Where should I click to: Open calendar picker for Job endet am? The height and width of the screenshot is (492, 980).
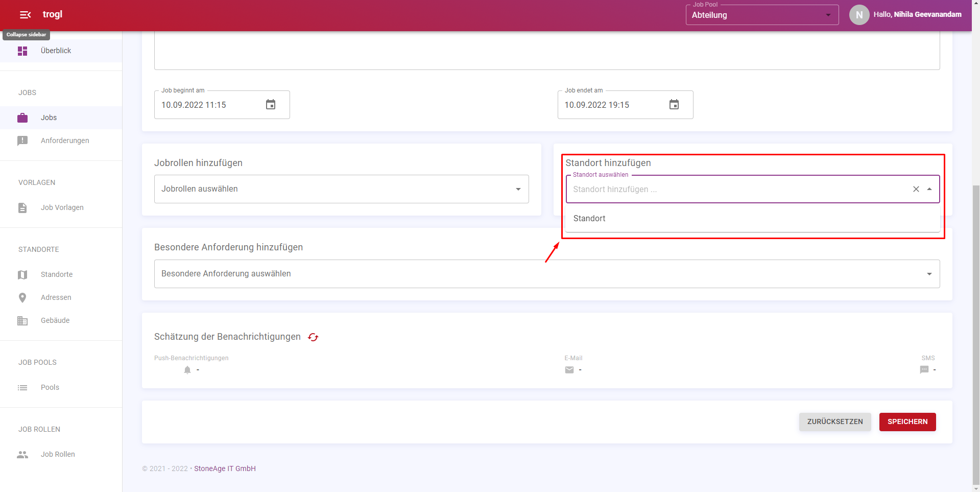pos(674,105)
